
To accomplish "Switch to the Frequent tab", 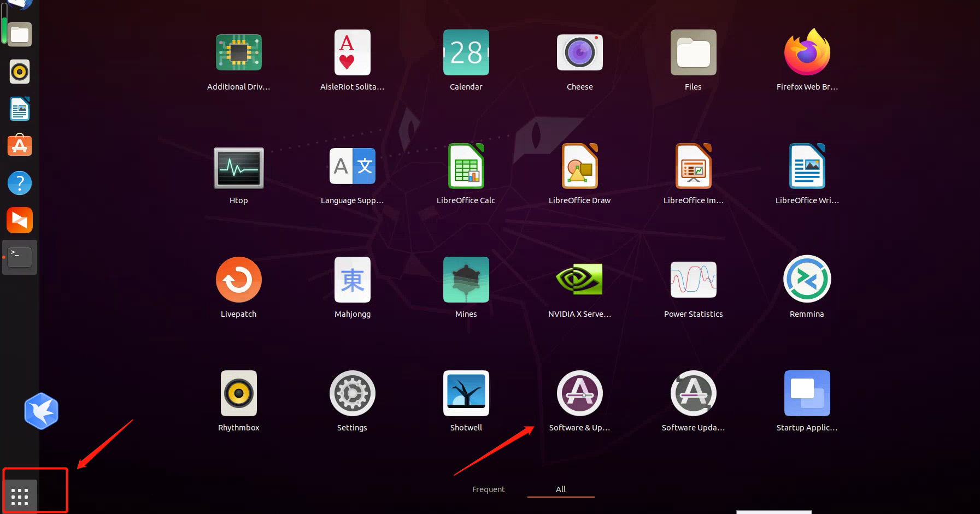I will (x=489, y=489).
